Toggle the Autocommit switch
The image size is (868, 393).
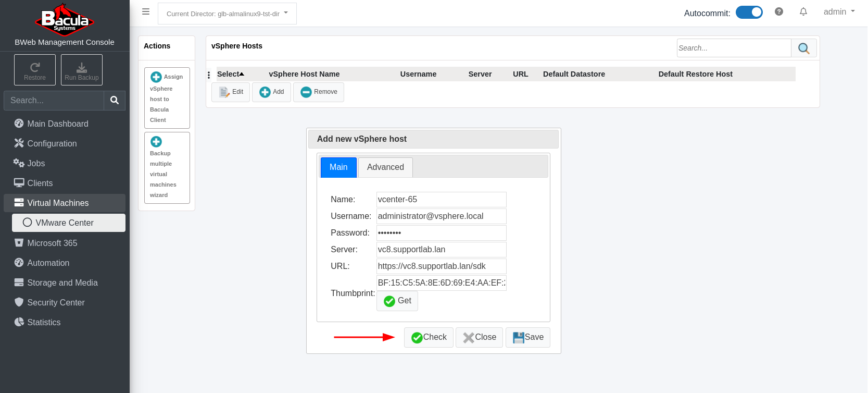tap(749, 13)
